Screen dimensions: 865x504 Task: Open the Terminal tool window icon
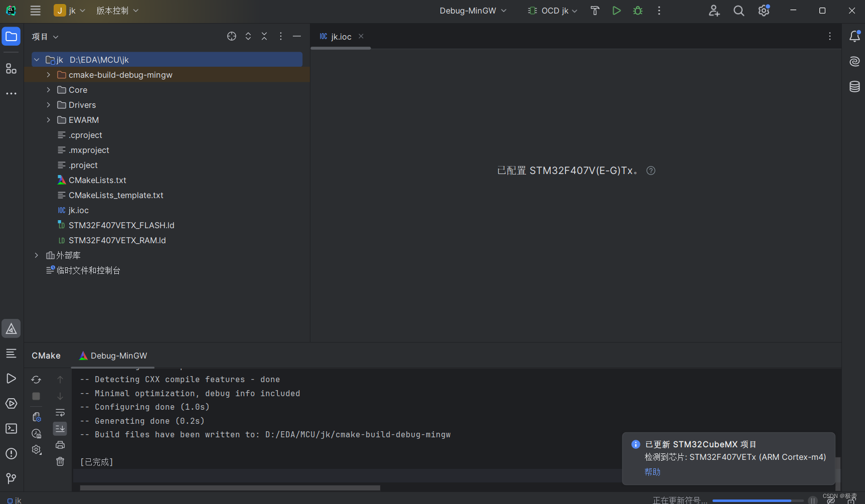click(x=11, y=429)
